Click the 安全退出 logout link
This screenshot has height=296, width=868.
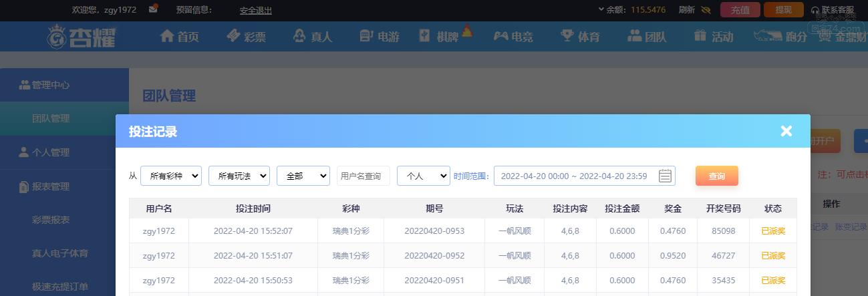pos(256,10)
